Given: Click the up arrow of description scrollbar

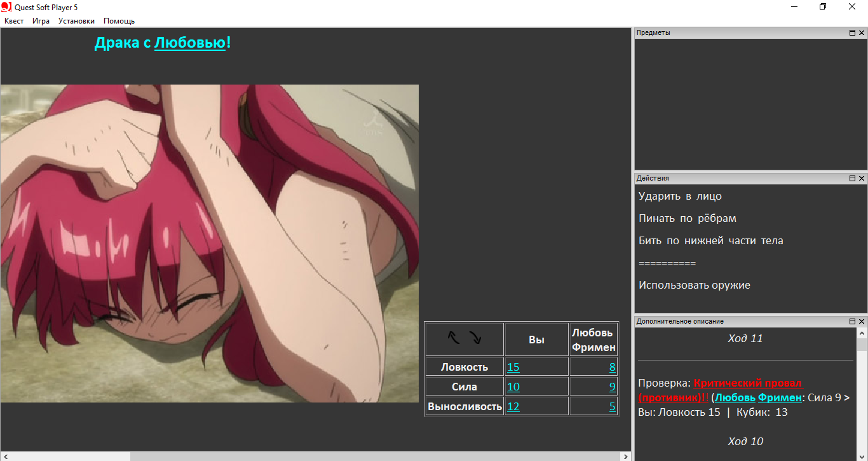Looking at the screenshot, I should pyautogui.click(x=862, y=333).
